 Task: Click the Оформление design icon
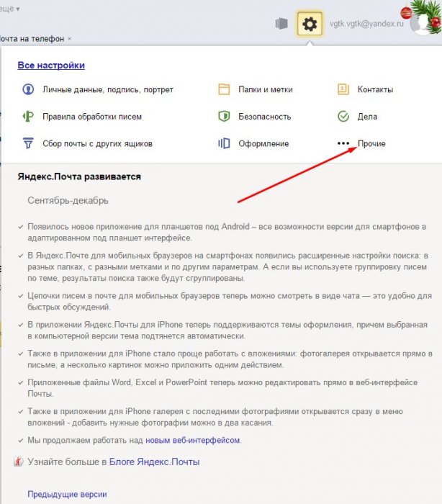pos(224,143)
